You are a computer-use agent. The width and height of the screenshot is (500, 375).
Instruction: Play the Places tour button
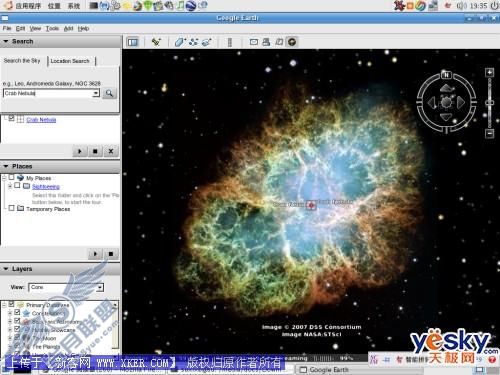pos(95,254)
